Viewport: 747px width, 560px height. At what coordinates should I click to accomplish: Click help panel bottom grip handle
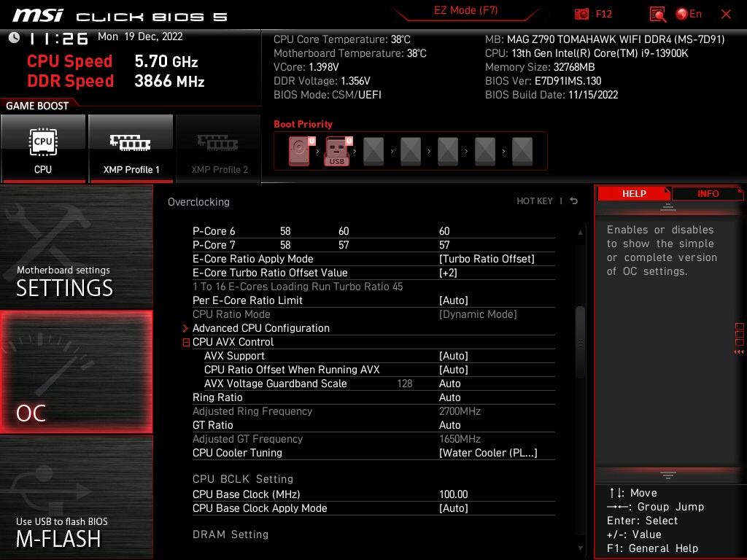668,475
